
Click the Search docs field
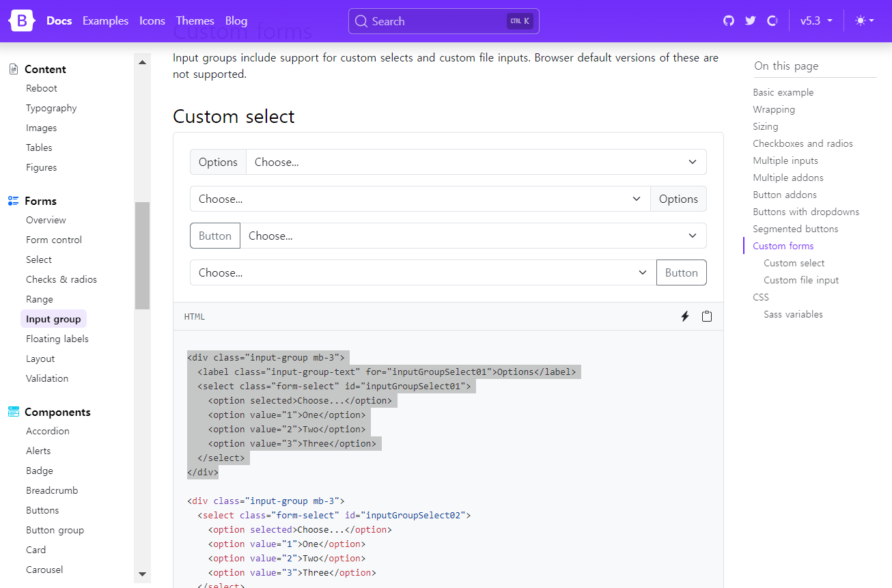(443, 21)
